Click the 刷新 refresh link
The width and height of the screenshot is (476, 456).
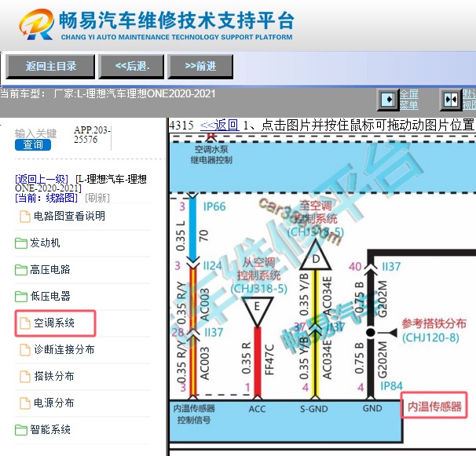97,198
